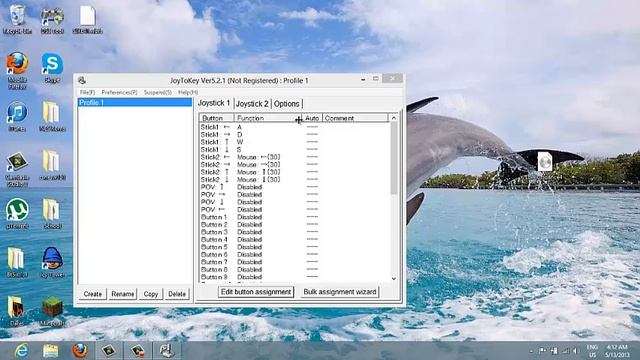Switch to the Joystick 2 tab

pos(252,104)
